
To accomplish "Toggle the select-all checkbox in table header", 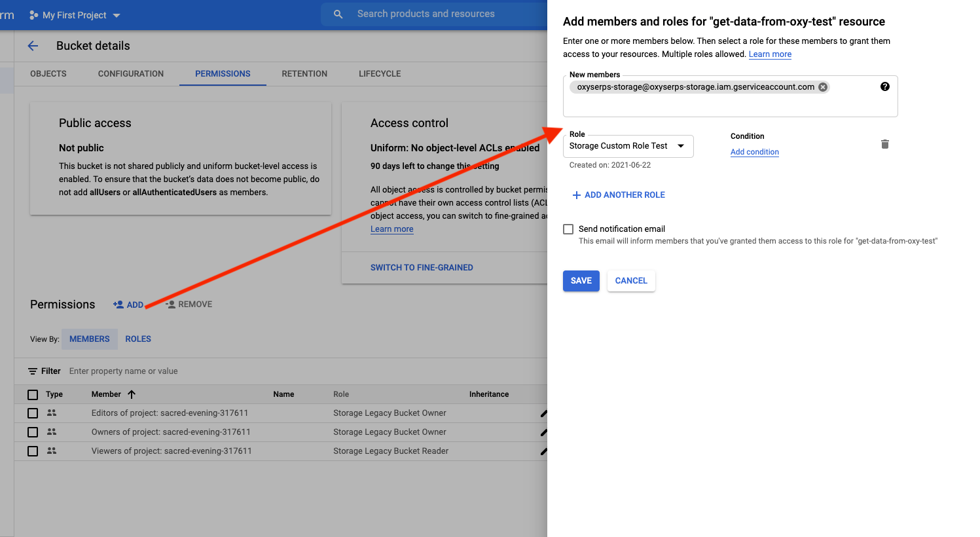I will (33, 394).
